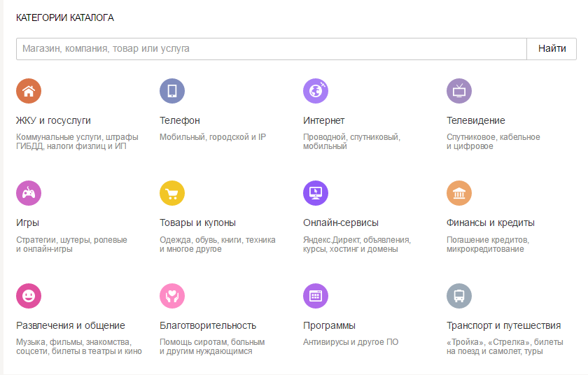Go to Транспорт и путешествия category
588x375 pixels.
click(x=503, y=325)
